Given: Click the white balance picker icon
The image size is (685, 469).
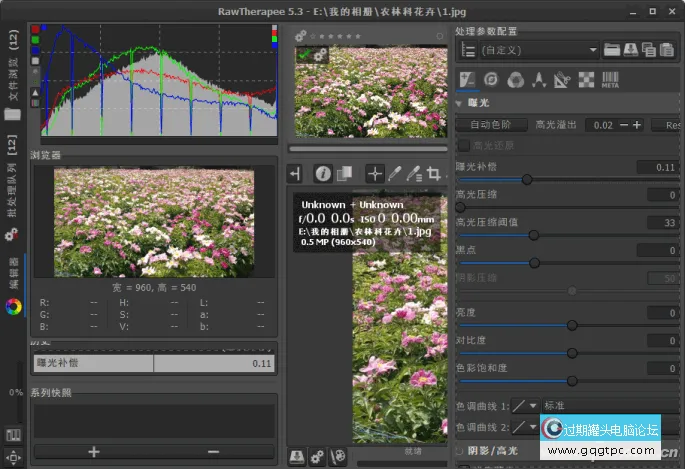Looking at the screenshot, I should [x=395, y=173].
